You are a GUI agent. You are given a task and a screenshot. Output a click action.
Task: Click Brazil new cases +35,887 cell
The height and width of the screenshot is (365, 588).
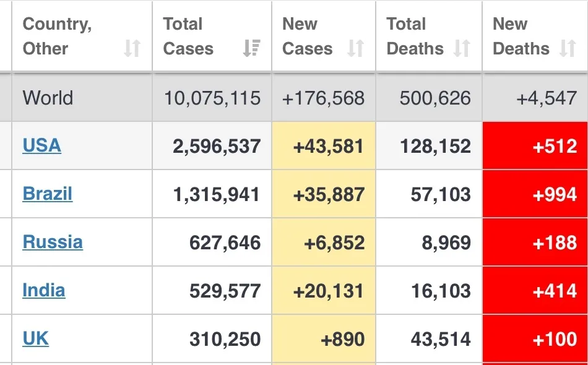(x=324, y=194)
